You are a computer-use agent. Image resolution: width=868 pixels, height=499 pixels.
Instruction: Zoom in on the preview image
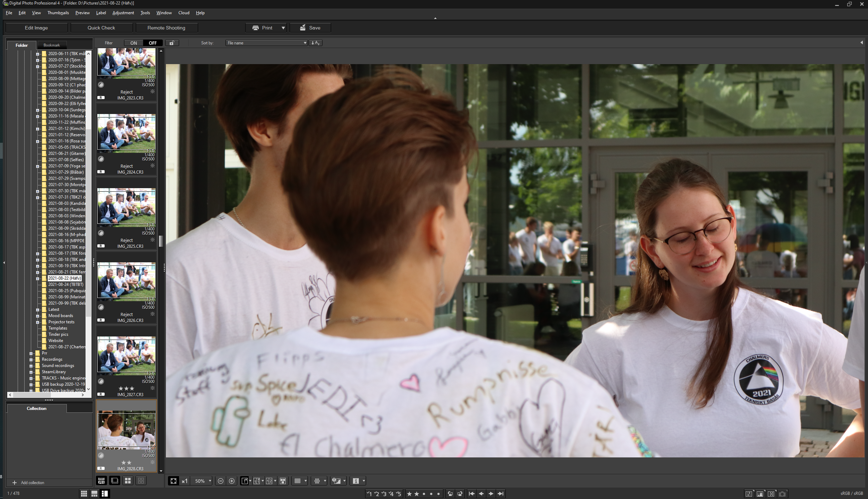(231, 481)
